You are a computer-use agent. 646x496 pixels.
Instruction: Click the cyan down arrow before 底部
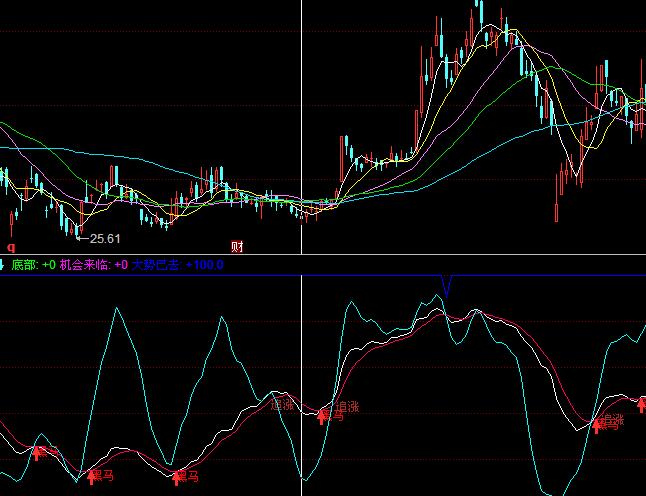[3, 265]
